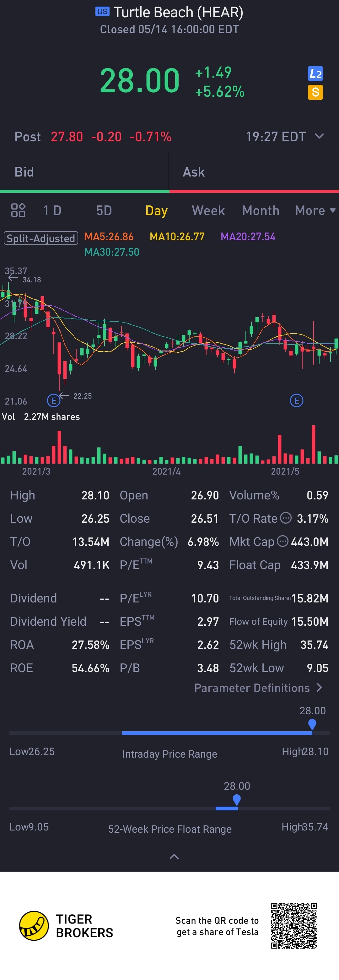Open Mkt Cap info bubble icon
This screenshot has width=339, height=980.
(282, 541)
